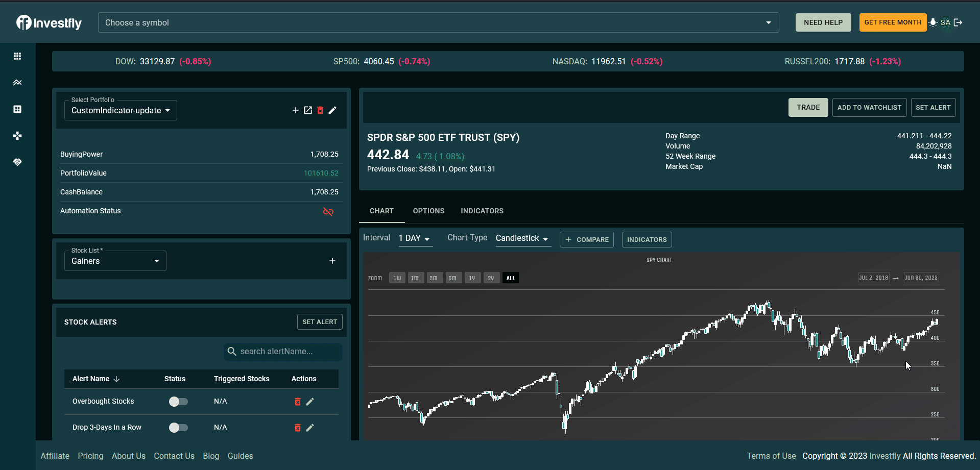
Task: Delete the Overbought Stocks alert
Action: click(298, 402)
